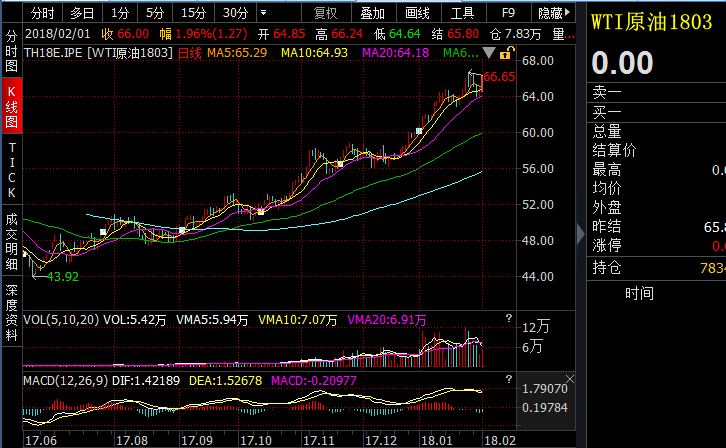Collapse the right quote panel arrow
This screenshot has width=726, height=448.
581,234
